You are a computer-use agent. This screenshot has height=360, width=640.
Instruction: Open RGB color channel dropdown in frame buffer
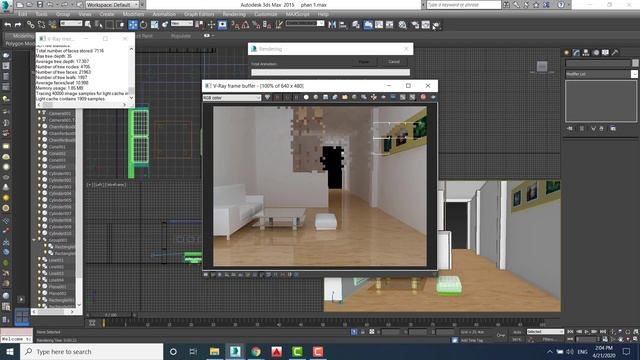(x=231, y=98)
